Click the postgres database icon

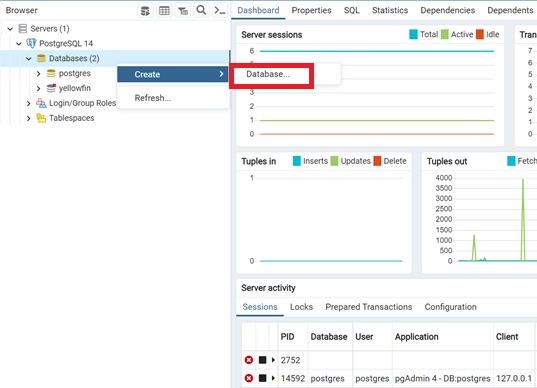(51, 73)
